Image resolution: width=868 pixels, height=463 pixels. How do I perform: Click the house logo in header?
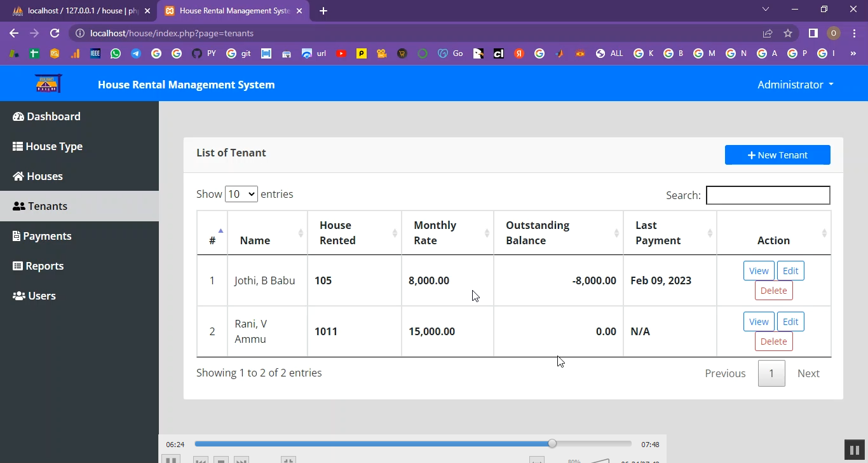click(48, 84)
